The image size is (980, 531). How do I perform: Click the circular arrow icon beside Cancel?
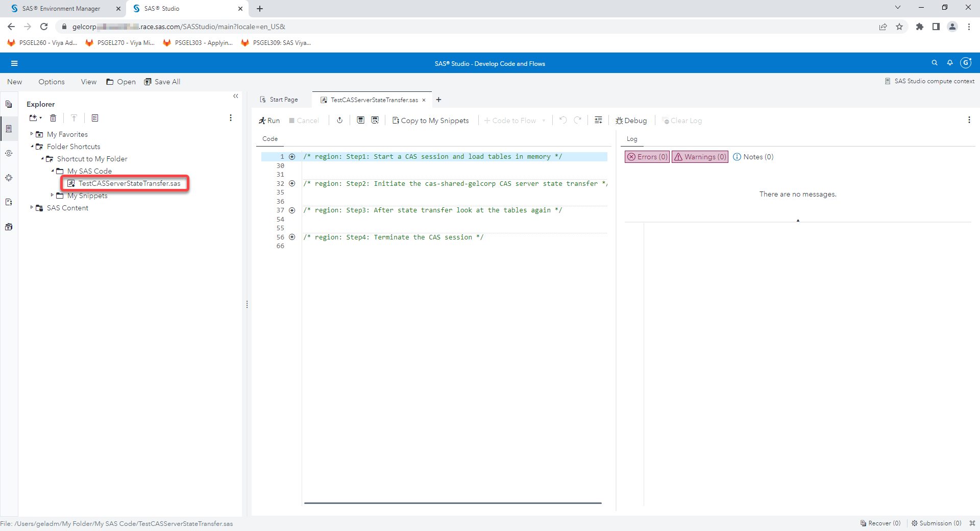point(339,120)
